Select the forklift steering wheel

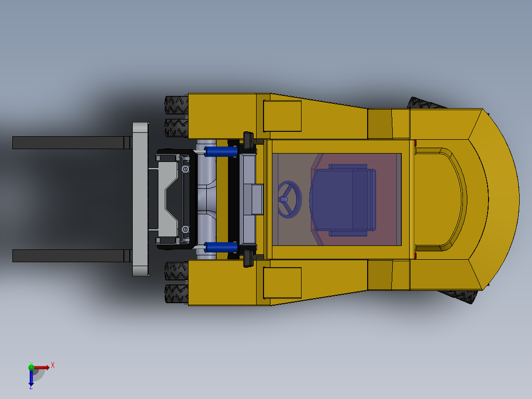pyautogui.click(x=289, y=199)
